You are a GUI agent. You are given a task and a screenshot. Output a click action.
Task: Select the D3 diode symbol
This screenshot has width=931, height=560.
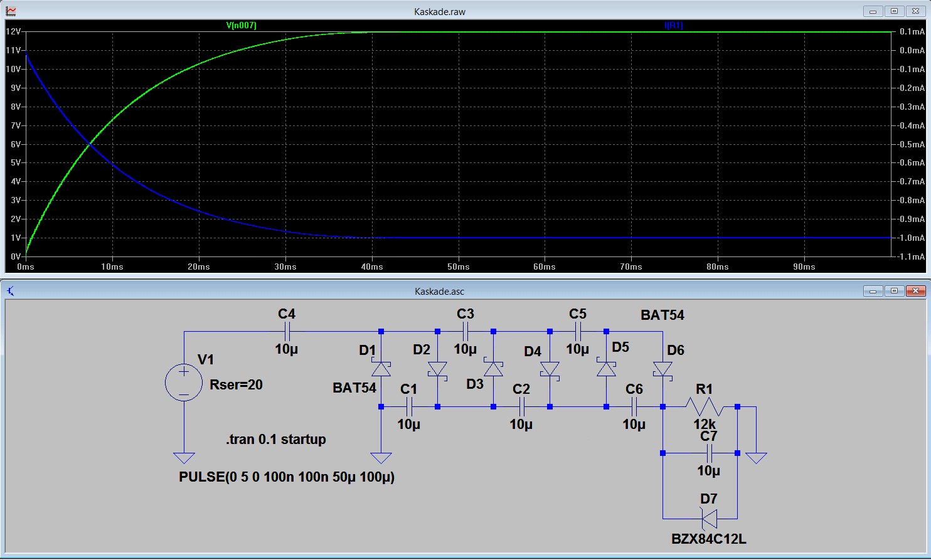494,369
